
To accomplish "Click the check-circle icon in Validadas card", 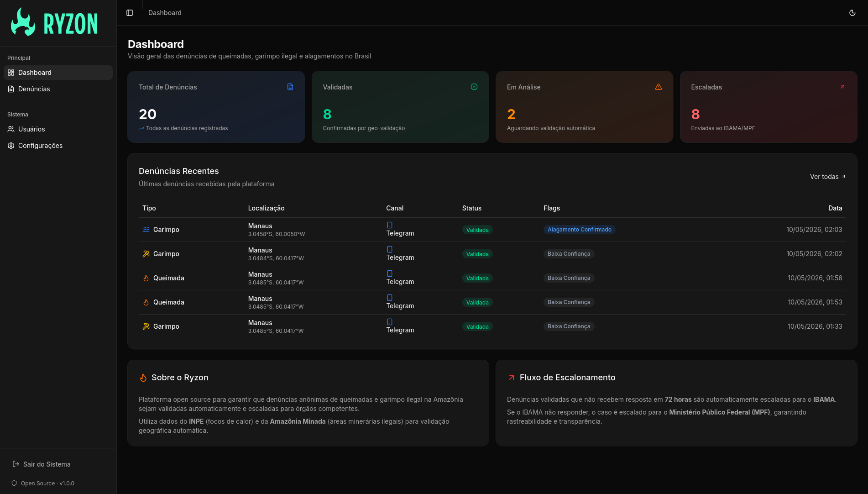I will click(x=474, y=87).
